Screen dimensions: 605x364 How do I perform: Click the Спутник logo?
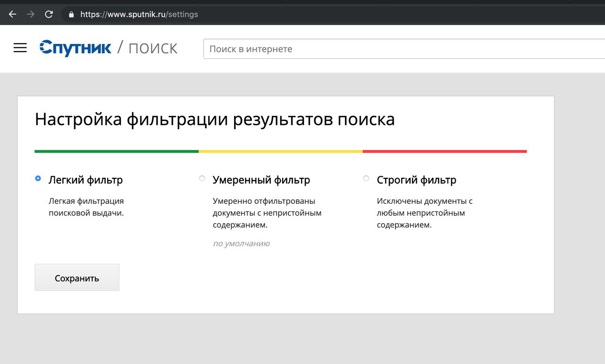(x=76, y=48)
